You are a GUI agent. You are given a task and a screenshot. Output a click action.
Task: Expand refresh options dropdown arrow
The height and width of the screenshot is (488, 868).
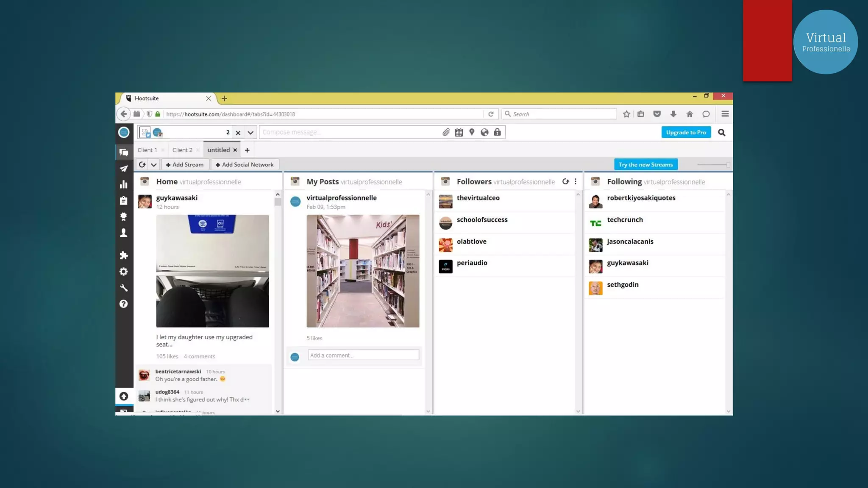[154, 165]
